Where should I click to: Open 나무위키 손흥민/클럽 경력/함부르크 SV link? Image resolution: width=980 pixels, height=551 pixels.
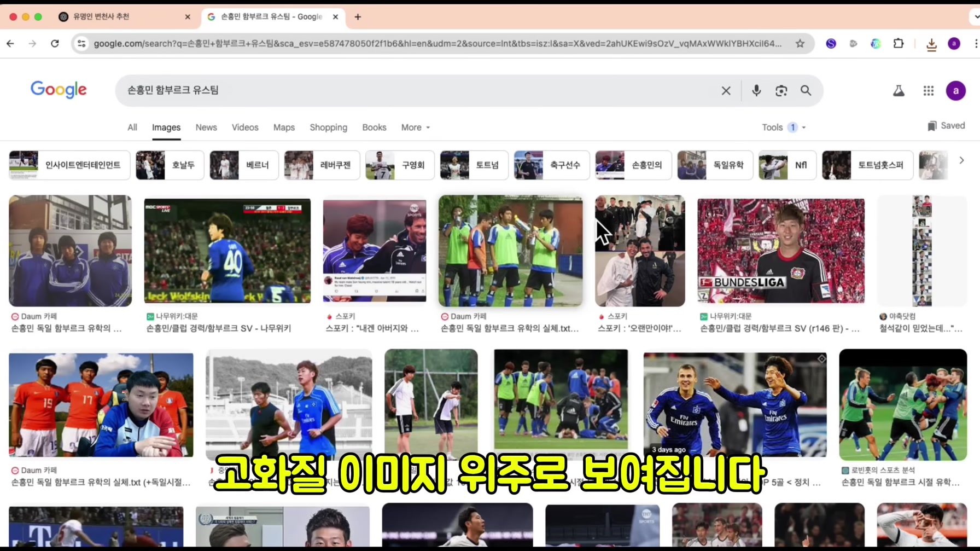pos(219,328)
